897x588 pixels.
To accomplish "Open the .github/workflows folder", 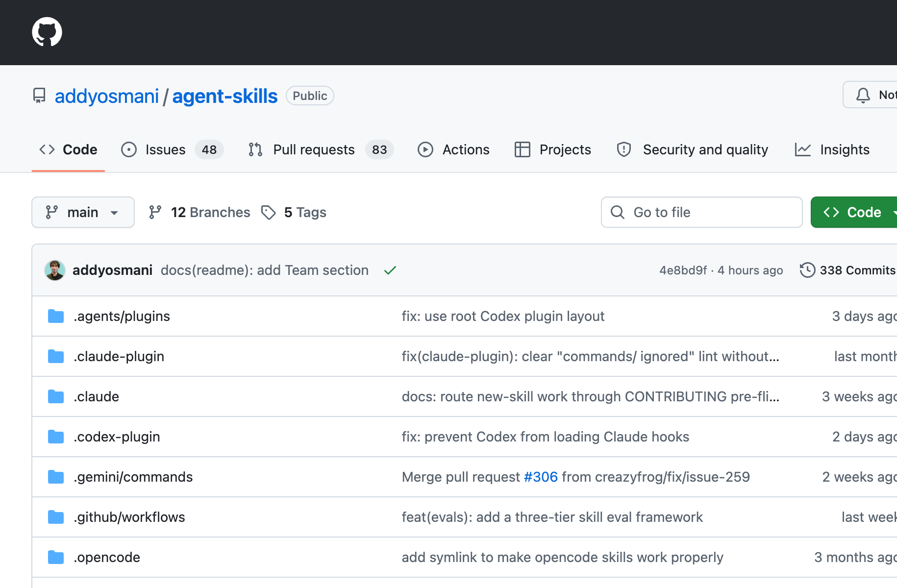I will coord(129,517).
